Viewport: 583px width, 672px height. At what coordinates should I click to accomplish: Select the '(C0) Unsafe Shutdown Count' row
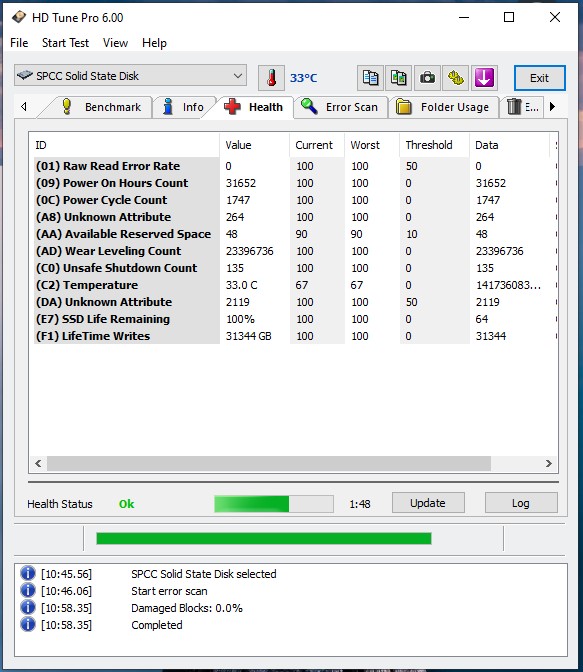pos(294,268)
